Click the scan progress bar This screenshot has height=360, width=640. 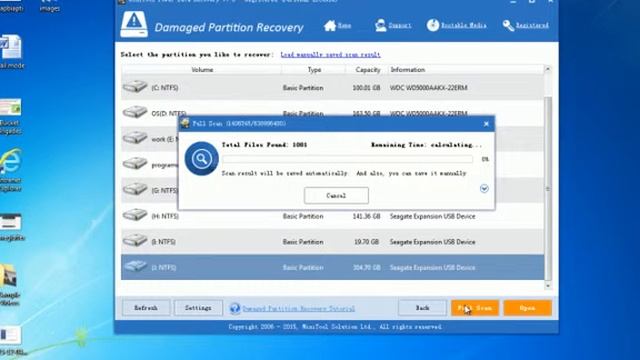tap(347, 159)
